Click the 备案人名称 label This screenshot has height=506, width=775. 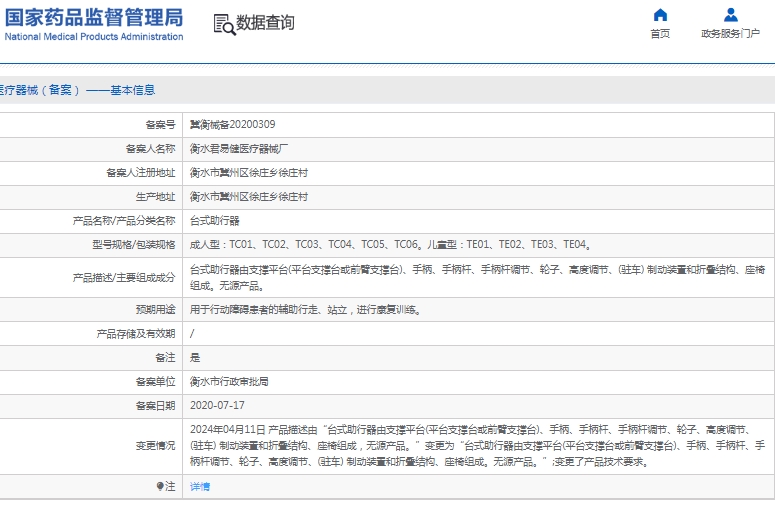(150, 149)
